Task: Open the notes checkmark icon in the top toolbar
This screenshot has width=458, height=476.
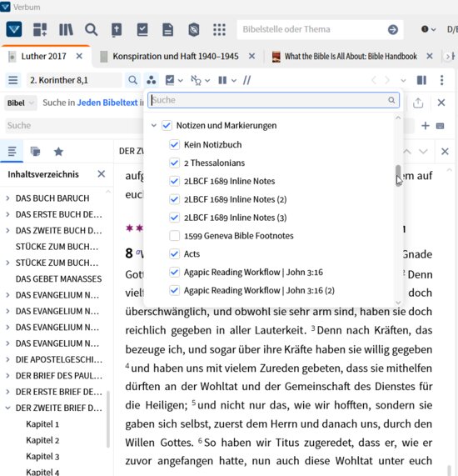Action: tap(142, 29)
